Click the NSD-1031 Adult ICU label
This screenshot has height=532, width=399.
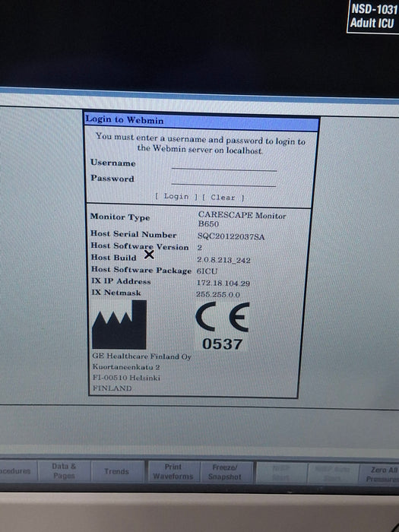373,16
